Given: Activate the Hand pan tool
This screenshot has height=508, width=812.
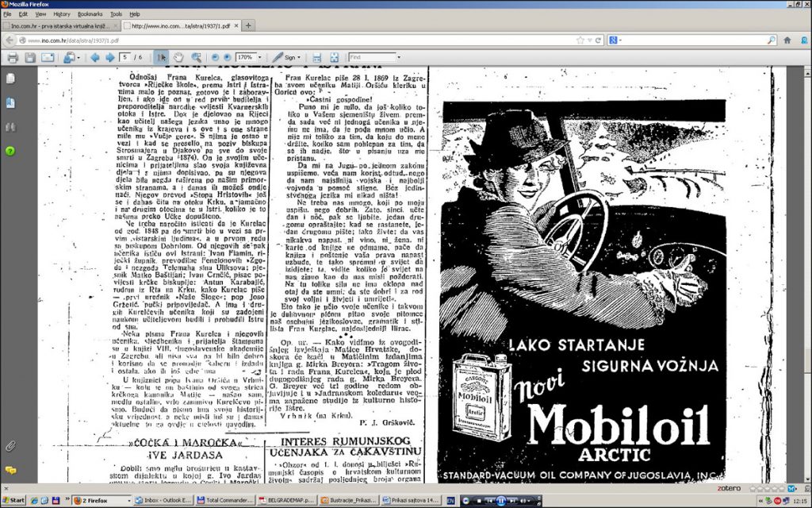Looking at the screenshot, I should coord(178,57).
